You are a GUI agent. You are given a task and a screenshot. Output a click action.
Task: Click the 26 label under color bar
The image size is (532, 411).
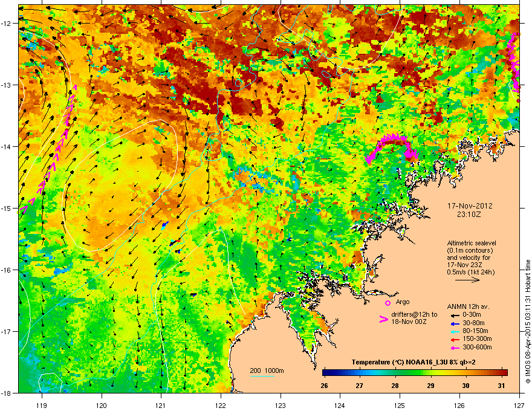(324, 386)
